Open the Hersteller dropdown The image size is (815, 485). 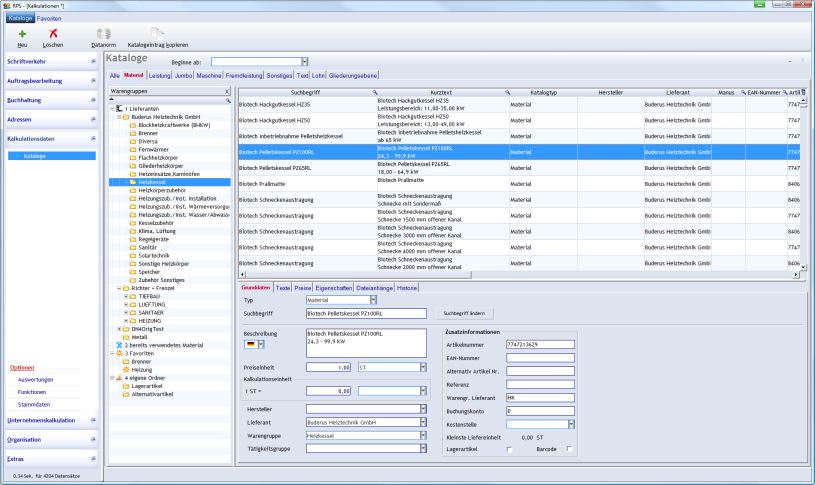tap(423, 409)
